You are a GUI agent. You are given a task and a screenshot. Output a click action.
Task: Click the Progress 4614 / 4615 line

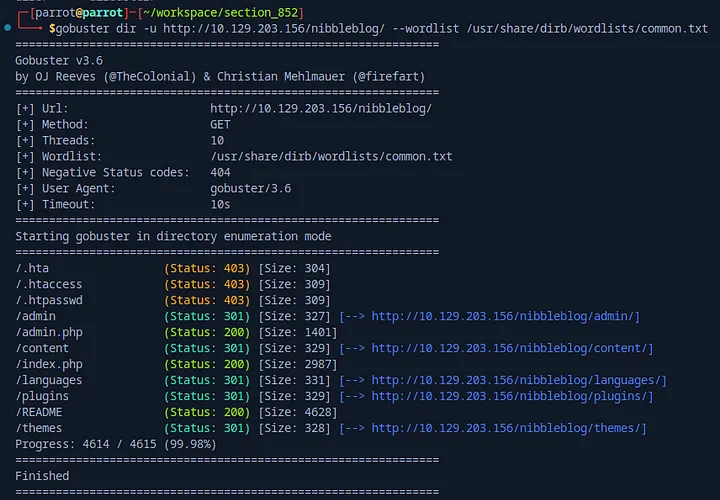coord(115,444)
